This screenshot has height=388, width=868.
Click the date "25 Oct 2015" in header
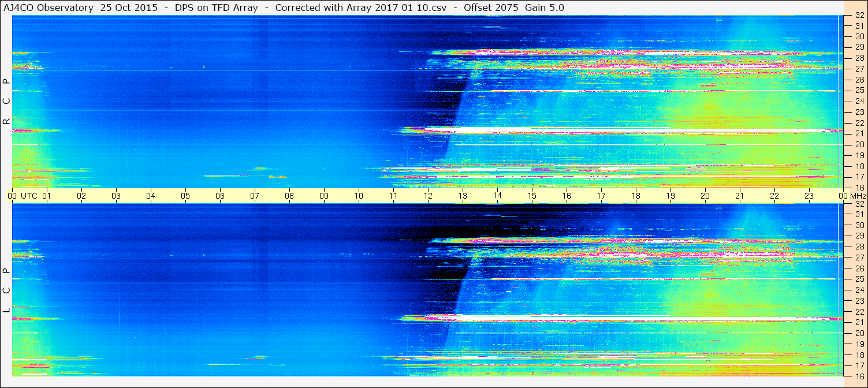click(128, 8)
